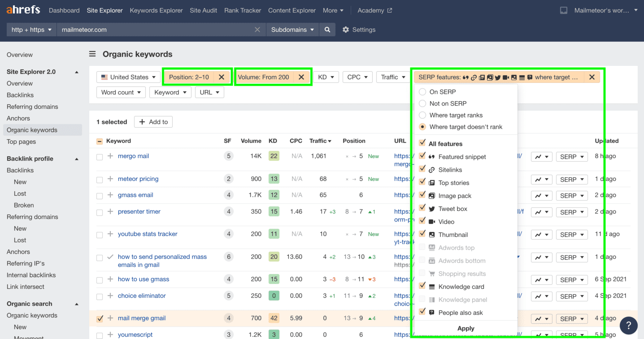Uncheck the Featured snippet checkbox
The height and width of the screenshot is (339, 644).
(x=422, y=156)
